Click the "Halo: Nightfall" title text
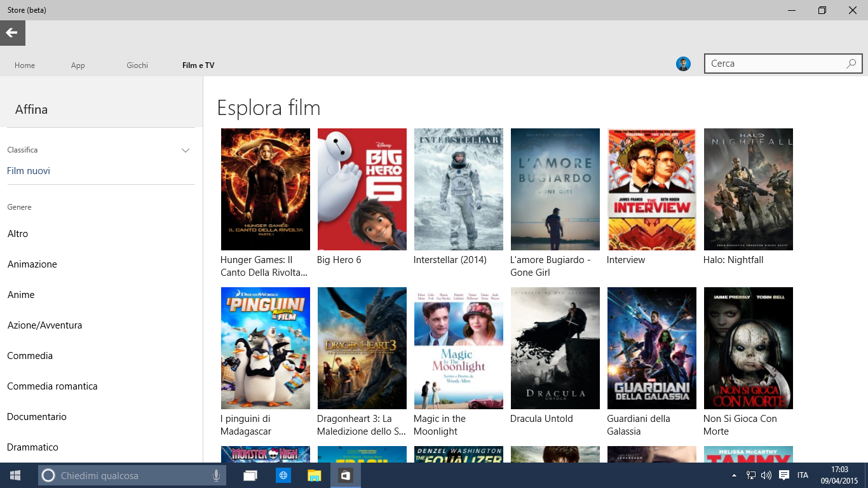Viewport: 868px width, 488px height. click(x=733, y=260)
